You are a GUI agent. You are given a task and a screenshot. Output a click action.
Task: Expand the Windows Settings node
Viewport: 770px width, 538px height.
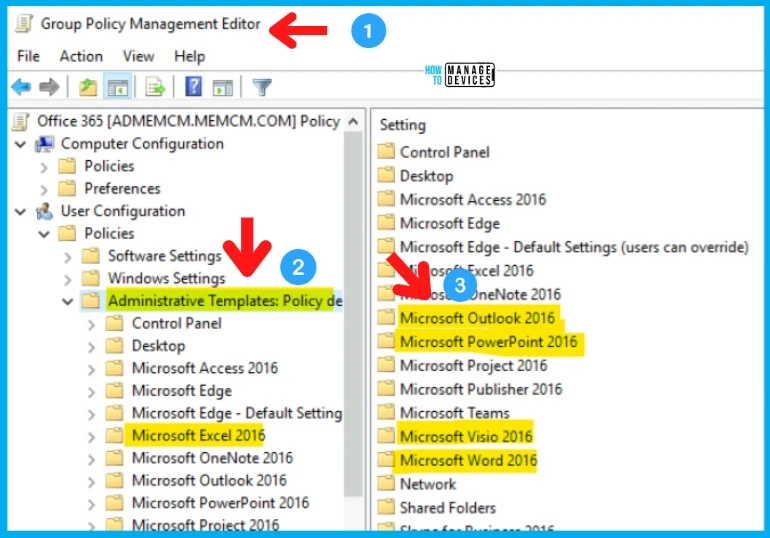tap(68, 279)
